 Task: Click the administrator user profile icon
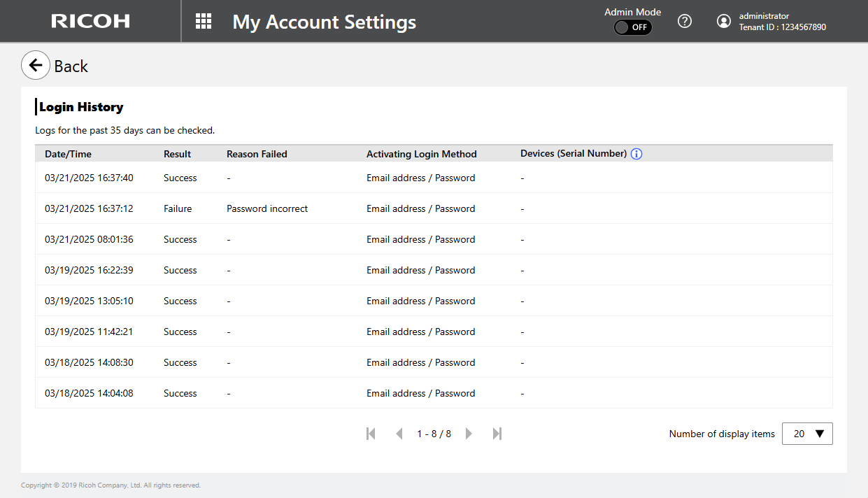[724, 21]
